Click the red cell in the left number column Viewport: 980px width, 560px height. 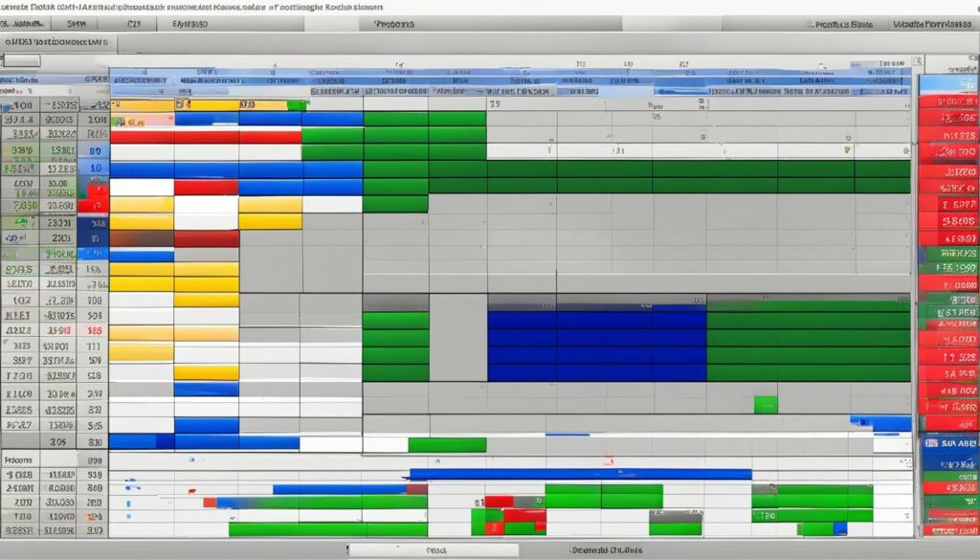(x=92, y=205)
